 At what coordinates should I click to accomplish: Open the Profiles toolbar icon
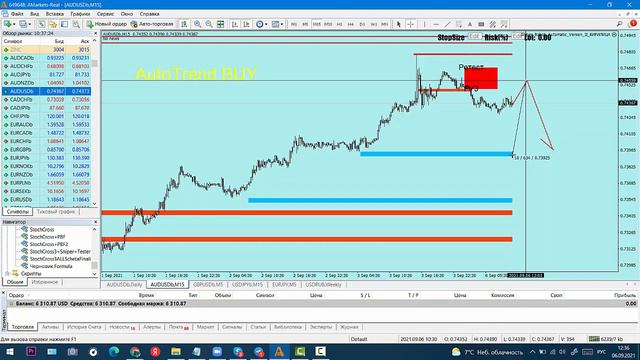pos(23,24)
